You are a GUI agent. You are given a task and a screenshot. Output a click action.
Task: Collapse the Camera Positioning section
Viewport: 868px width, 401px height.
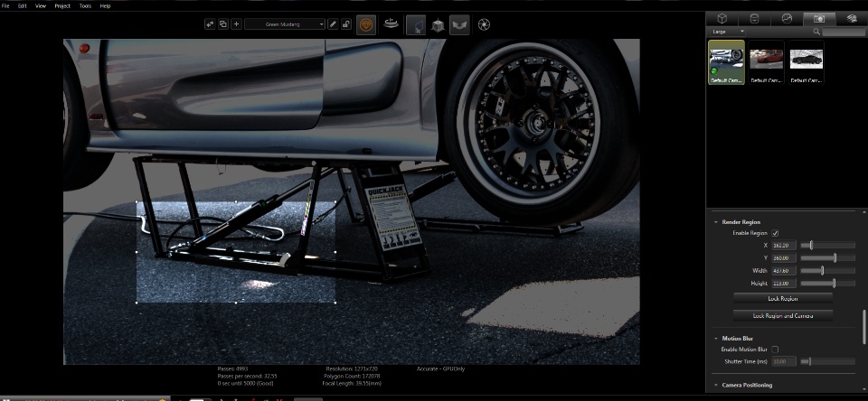[714, 385]
